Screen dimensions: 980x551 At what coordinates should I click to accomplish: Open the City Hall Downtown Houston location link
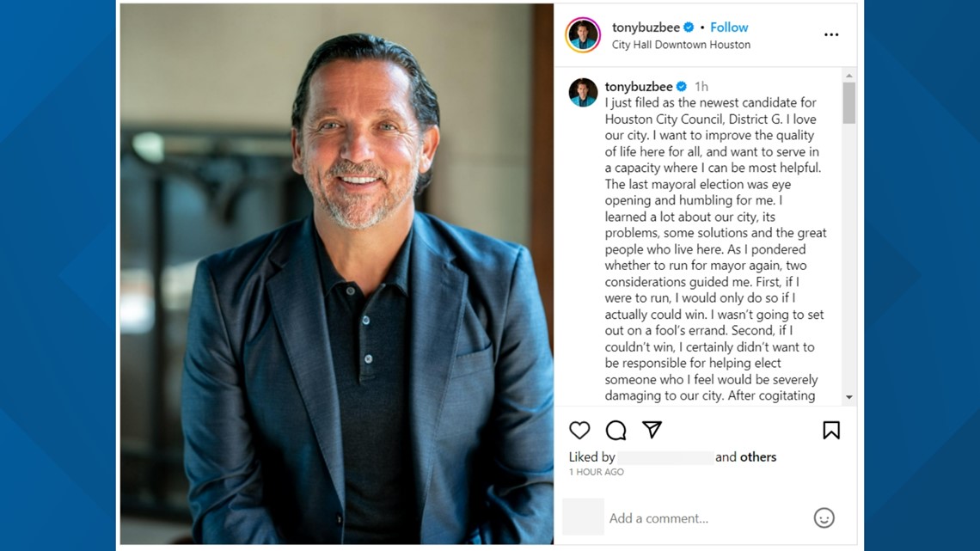(x=681, y=44)
